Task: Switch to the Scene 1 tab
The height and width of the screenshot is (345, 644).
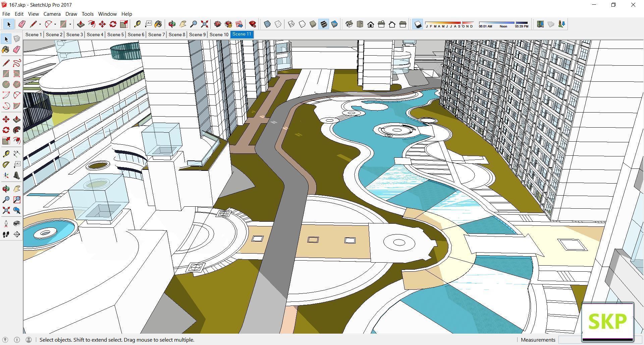Action: [x=34, y=34]
